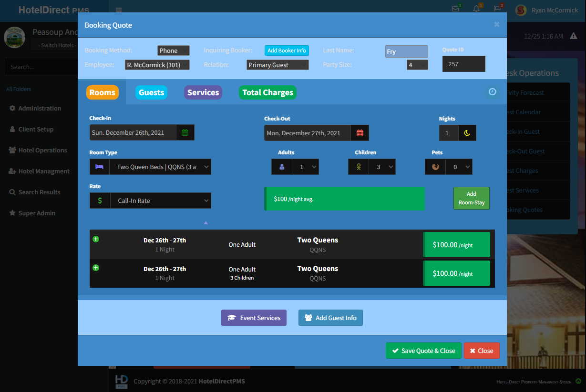Open the Check-In calendar picker icon
Image resolution: width=586 pixels, height=392 pixels.
click(x=185, y=133)
